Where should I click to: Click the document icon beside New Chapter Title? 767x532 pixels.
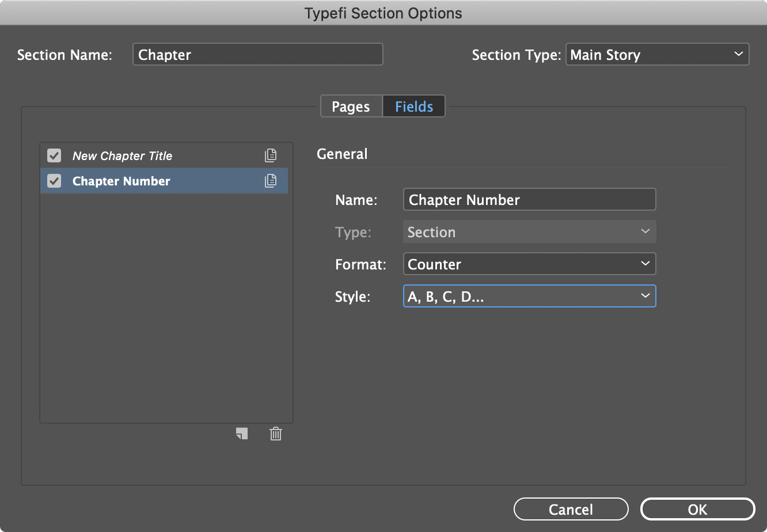pos(271,155)
